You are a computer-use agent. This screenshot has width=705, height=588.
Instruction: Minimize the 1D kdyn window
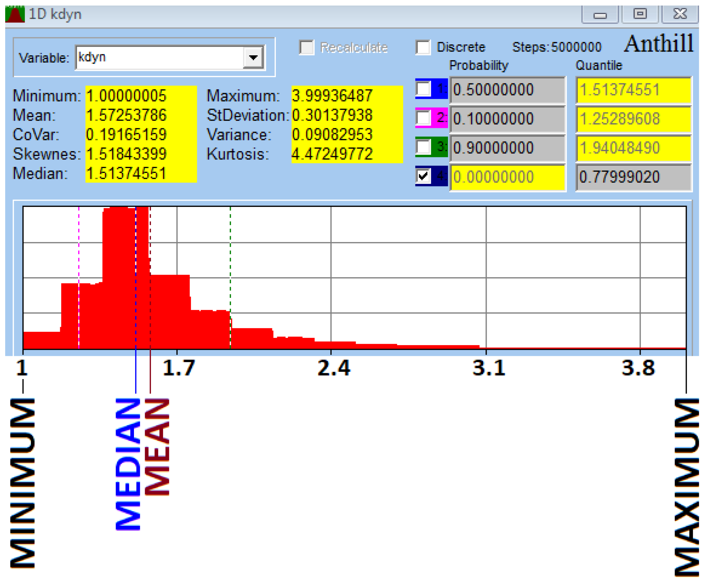599,15
